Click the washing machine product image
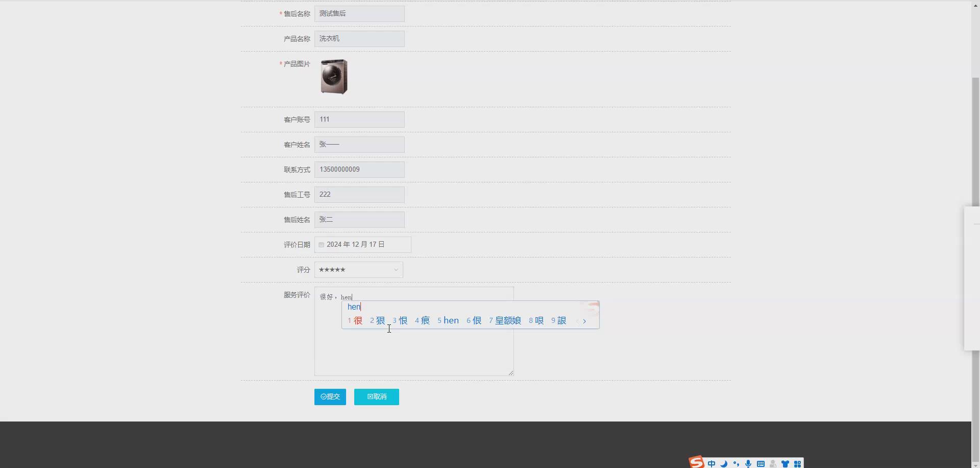Viewport: 980px width, 468px height. click(x=334, y=77)
